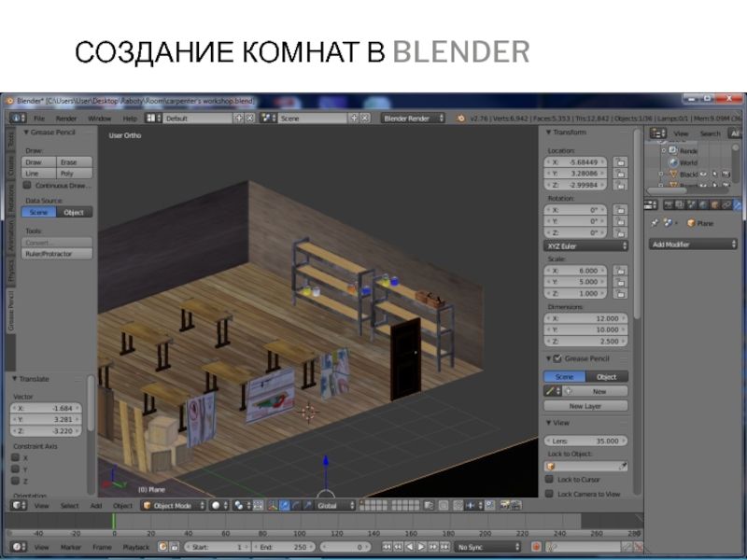Click the screen layout browse icon beside Default
This screenshot has width=747, height=560.
click(x=151, y=118)
